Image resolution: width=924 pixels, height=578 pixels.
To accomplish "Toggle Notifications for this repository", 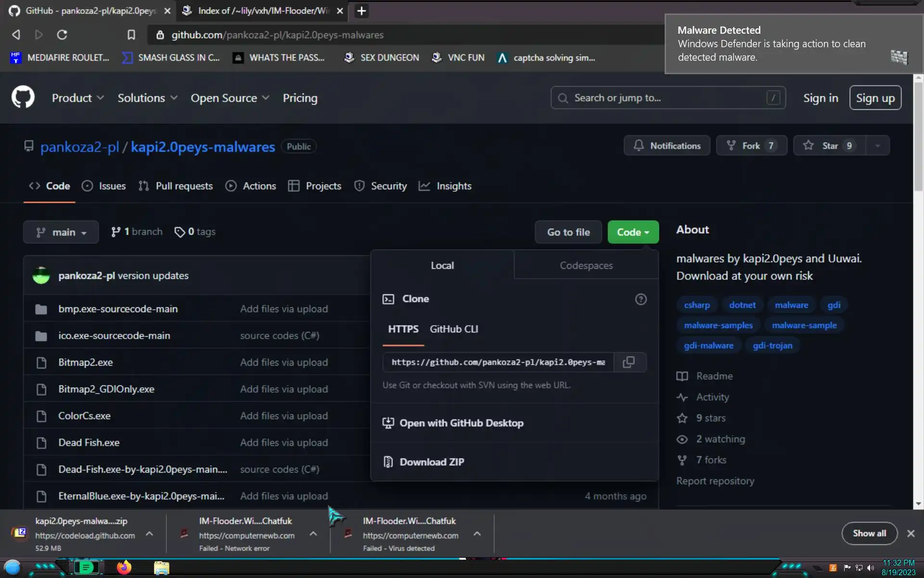I will (x=667, y=145).
